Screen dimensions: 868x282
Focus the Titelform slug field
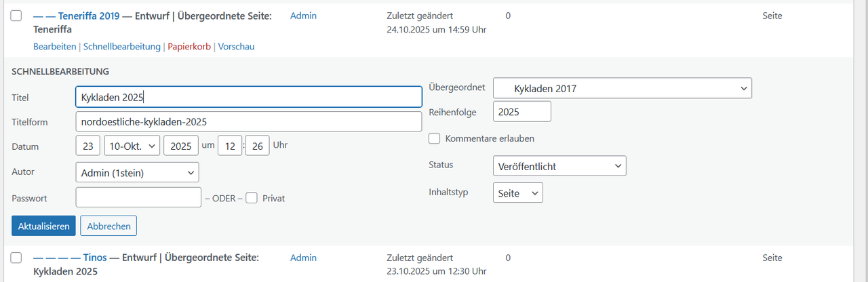248,121
